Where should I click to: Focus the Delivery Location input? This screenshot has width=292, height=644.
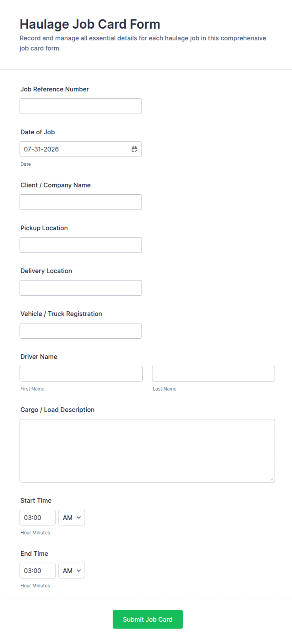tap(81, 288)
